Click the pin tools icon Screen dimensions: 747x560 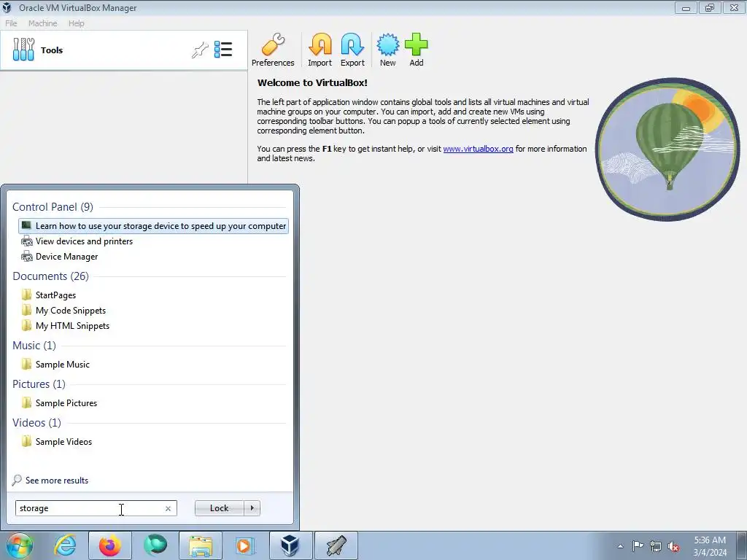coord(200,50)
